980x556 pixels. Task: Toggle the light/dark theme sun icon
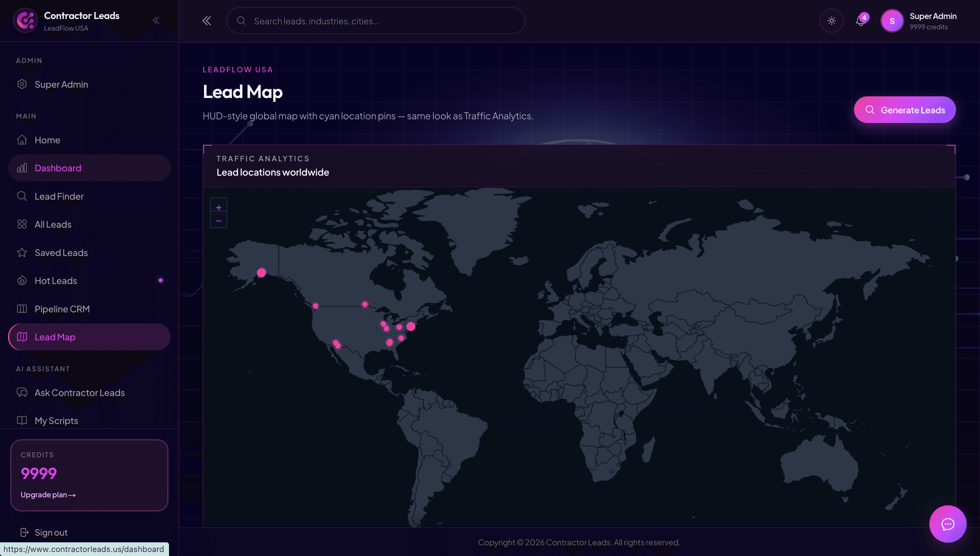pyautogui.click(x=831, y=21)
